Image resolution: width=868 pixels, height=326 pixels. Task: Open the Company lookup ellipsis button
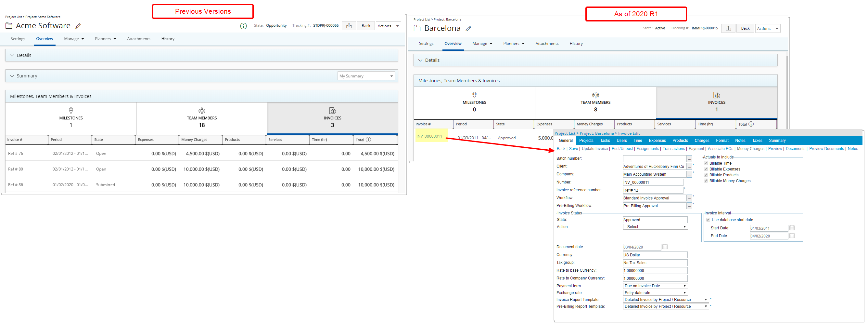click(689, 174)
